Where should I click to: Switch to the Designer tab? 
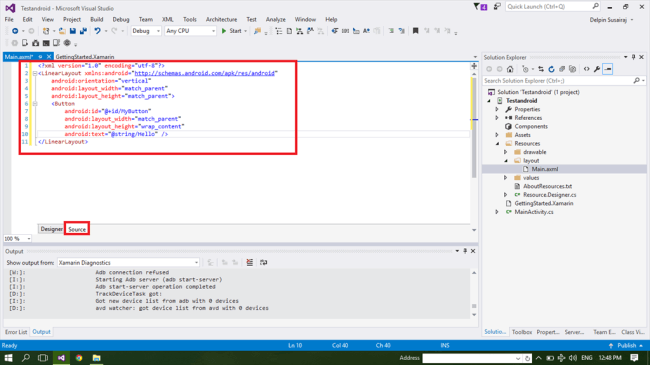[x=51, y=229]
